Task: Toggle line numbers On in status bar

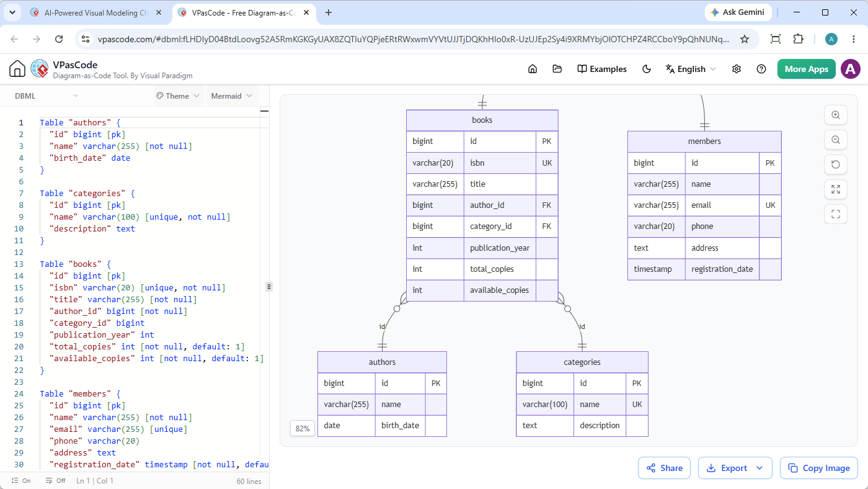Action: 21,481
